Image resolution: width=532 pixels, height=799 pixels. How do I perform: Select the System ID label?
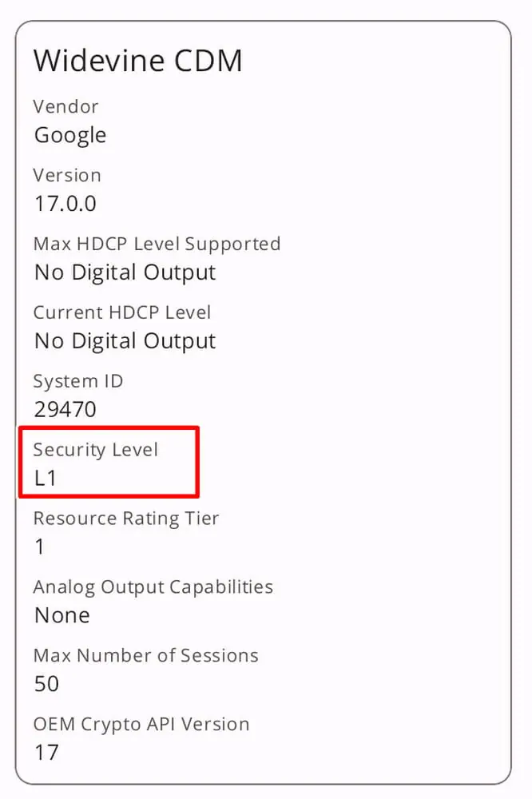78,381
